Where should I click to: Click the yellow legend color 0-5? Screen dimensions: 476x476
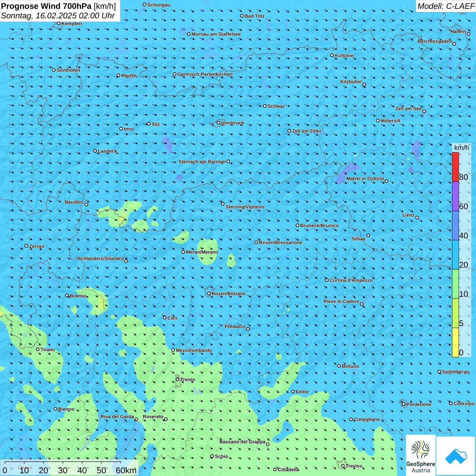tap(455, 342)
